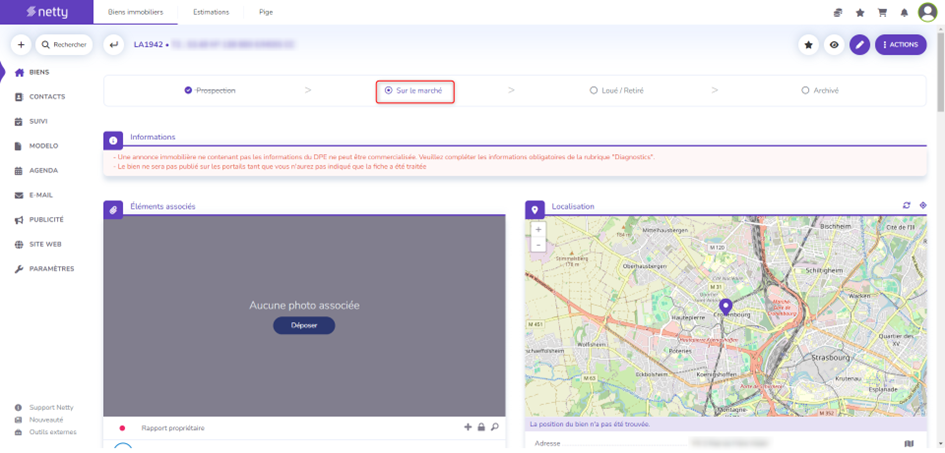Mark property as favorite with star button
This screenshot has width=945, height=453.
808,45
